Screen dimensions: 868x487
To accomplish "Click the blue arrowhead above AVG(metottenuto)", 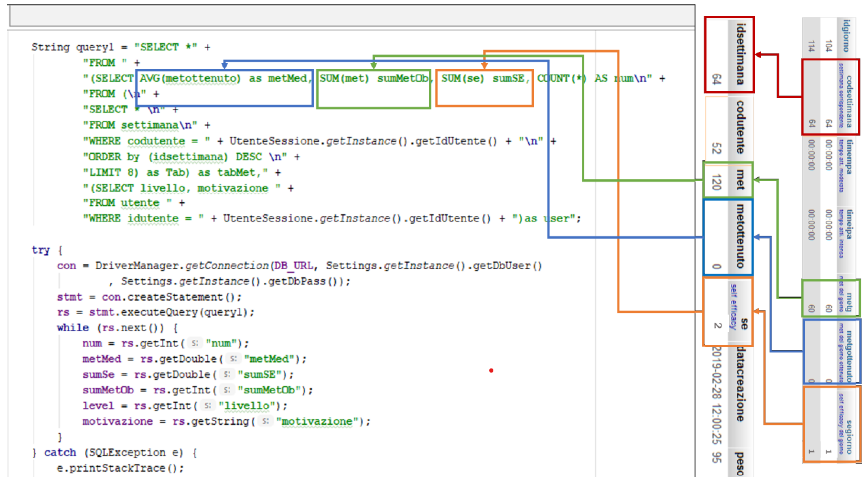I will click(x=225, y=65).
